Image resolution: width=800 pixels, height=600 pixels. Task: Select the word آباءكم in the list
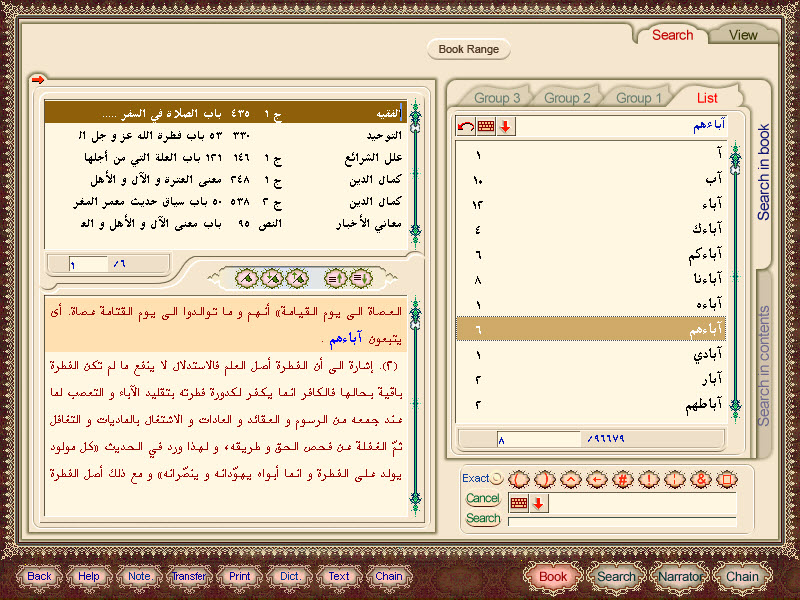(x=590, y=254)
